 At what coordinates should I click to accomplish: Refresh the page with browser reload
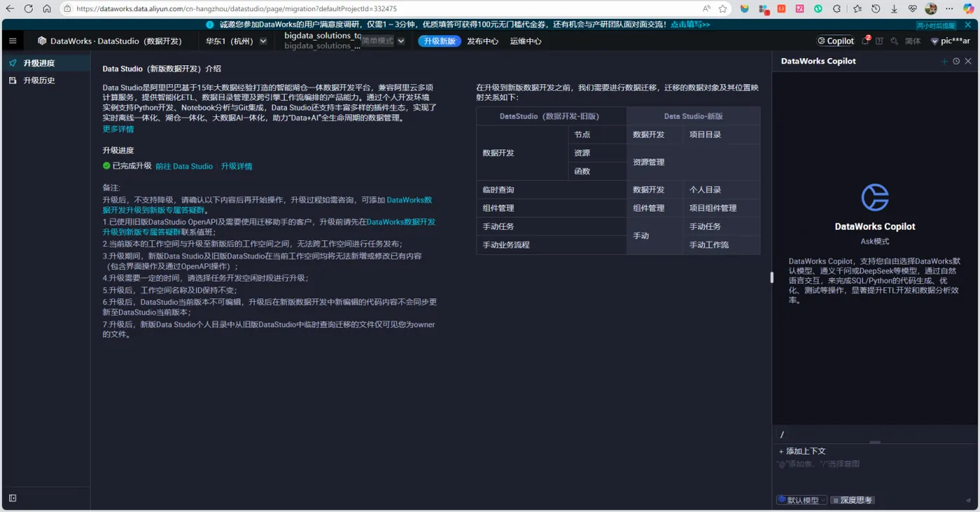coord(29,9)
